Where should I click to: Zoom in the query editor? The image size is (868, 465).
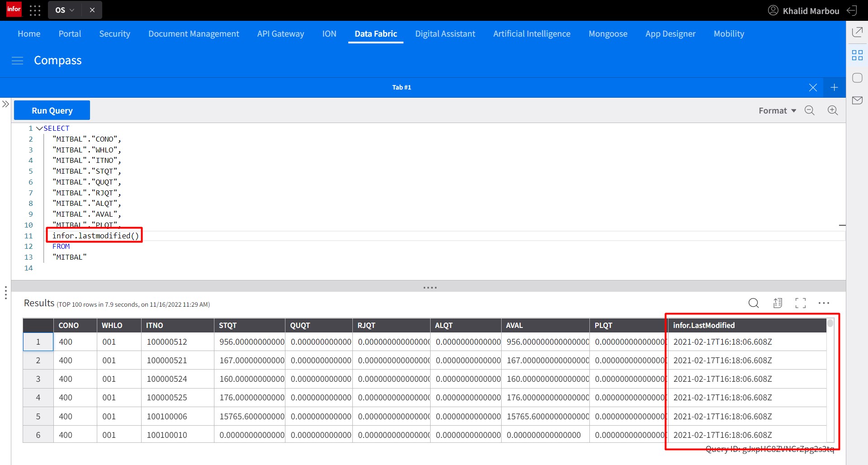pos(833,110)
